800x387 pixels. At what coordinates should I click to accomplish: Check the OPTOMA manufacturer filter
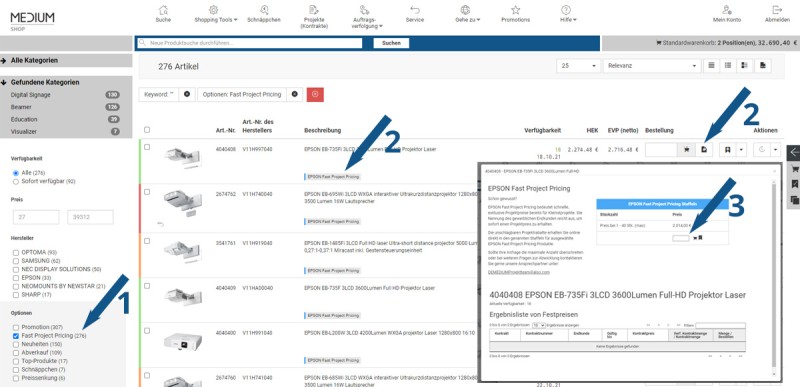point(16,252)
